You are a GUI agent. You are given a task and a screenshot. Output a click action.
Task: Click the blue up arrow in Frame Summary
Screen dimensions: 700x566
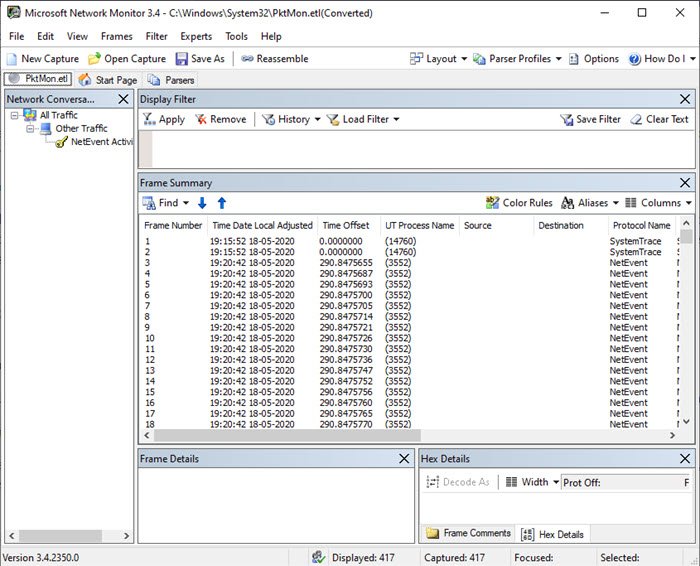(x=222, y=203)
